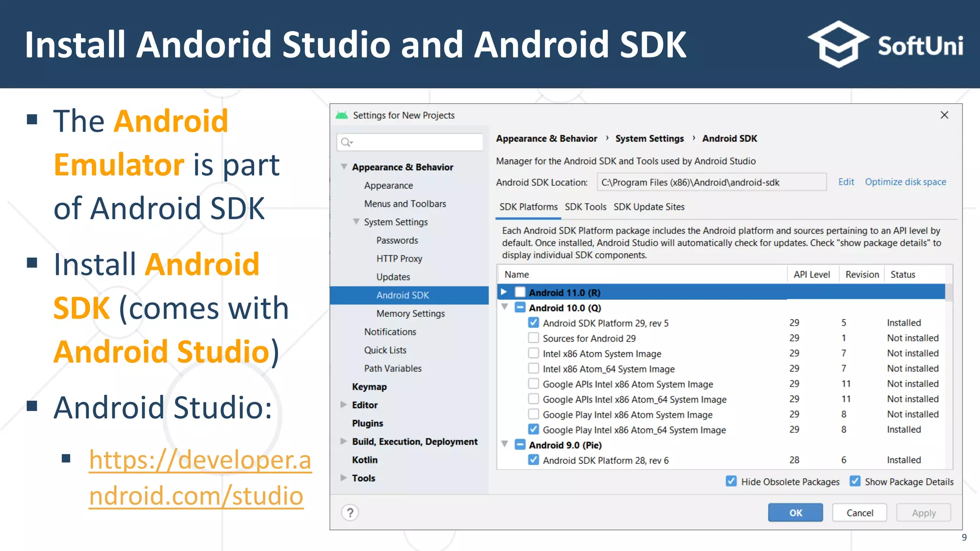The image size is (980, 551).
Task: Select Kotlin settings
Action: coord(365,460)
